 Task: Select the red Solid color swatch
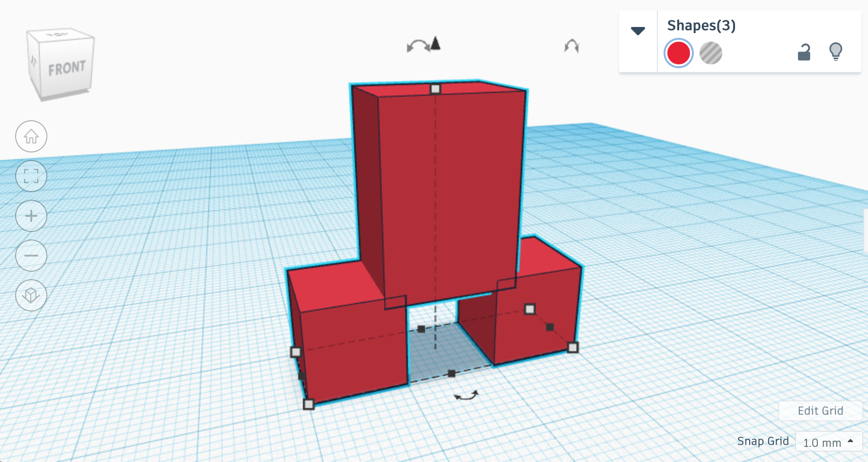[679, 53]
